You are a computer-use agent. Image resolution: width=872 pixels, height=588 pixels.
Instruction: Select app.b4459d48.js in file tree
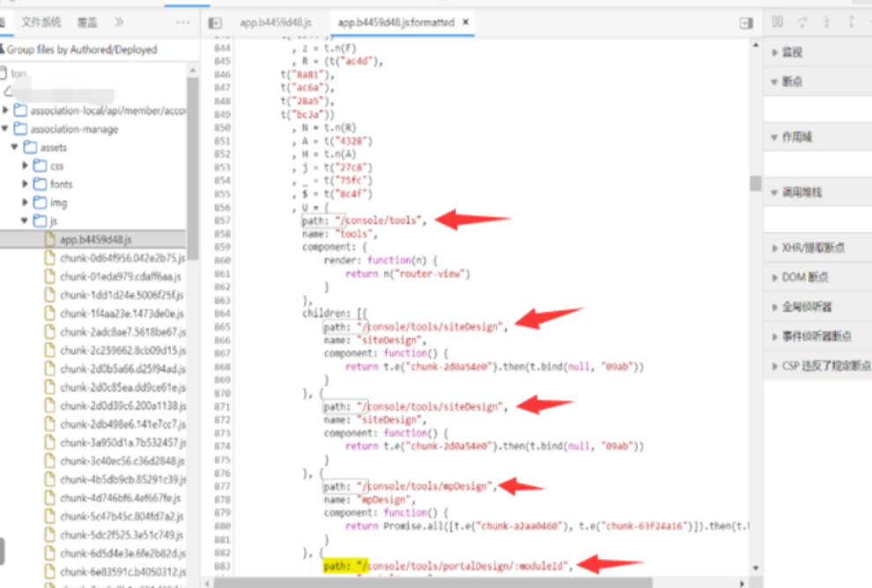pos(95,239)
